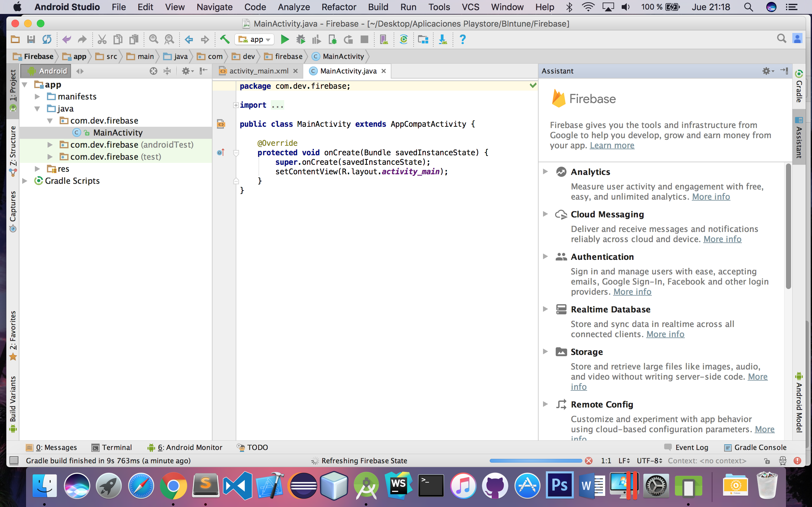Expand the Analytics section in Assistant
The width and height of the screenshot is (812, 507).
click(545, 172)
